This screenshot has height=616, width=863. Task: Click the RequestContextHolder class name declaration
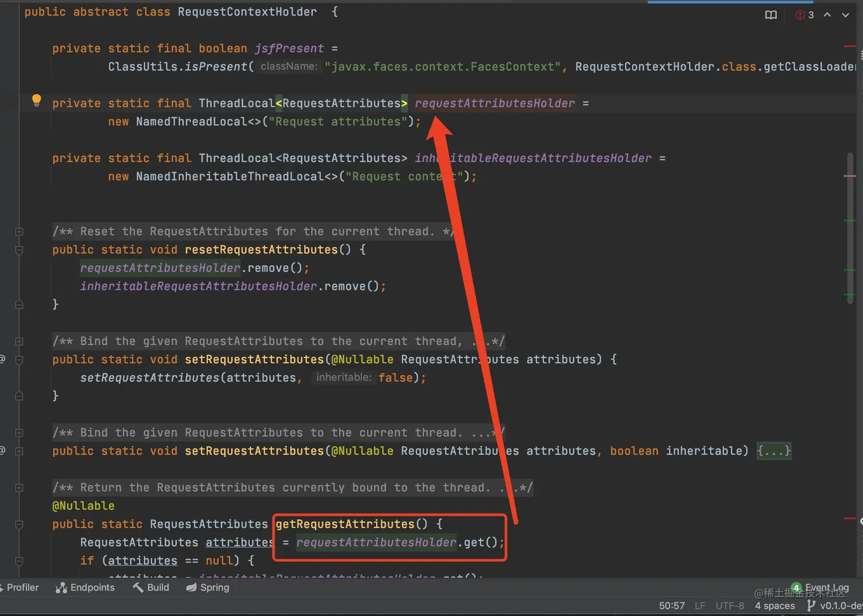pos(247,12)
